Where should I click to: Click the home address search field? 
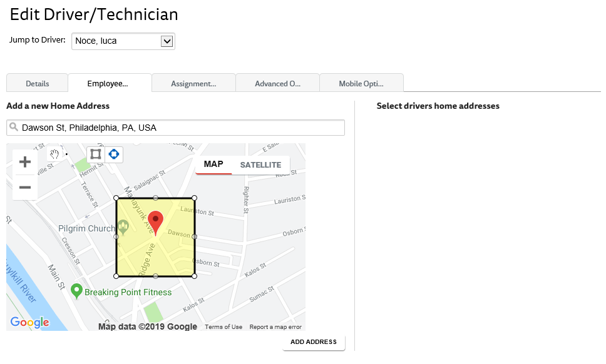pyautogui.click(x=175, y=128)
